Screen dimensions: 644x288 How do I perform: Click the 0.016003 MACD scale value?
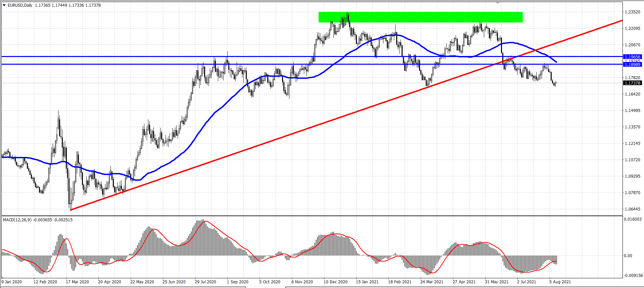pos(633,219)
